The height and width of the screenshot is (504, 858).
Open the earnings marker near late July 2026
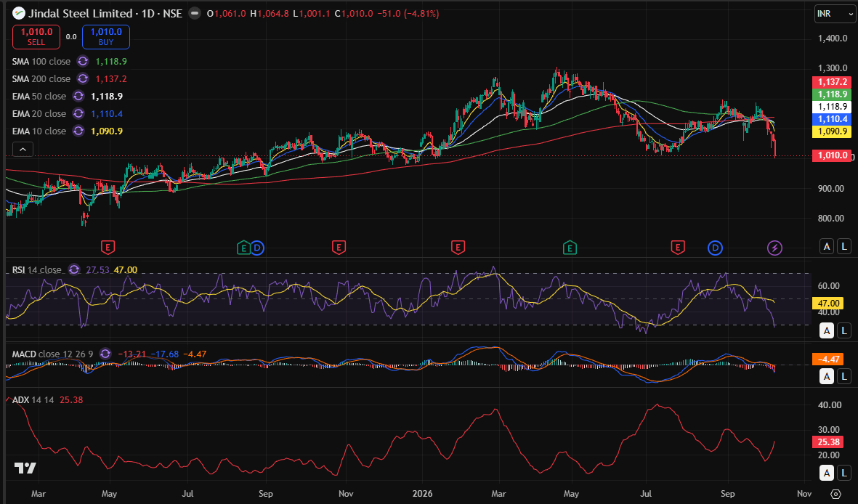tap(678, 248)
